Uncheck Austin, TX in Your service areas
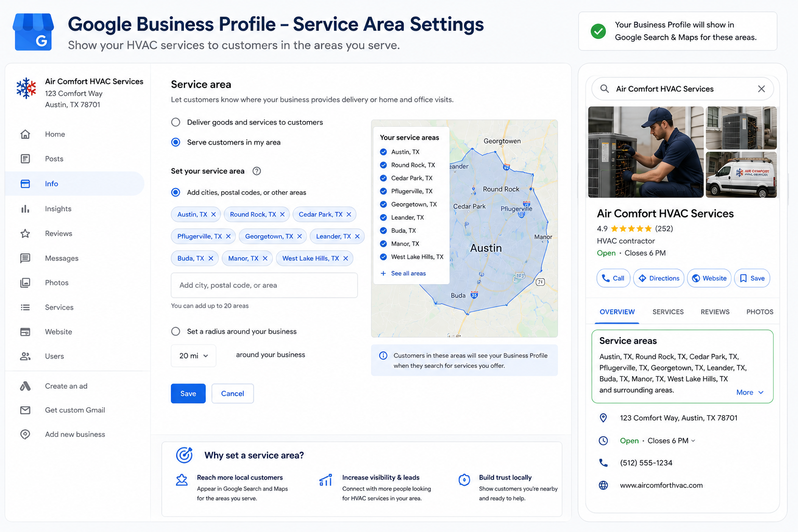The width and height of the screenshot is (798, 532). click(x=383, y=152)
